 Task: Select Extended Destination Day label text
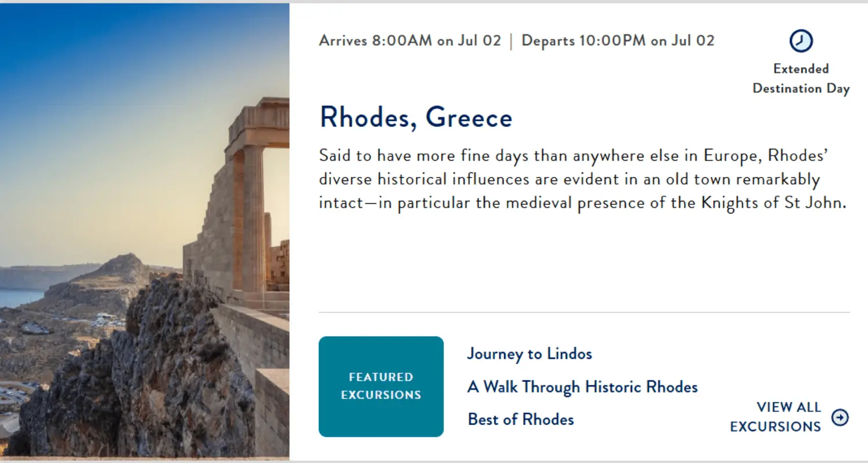coord(801,78)
